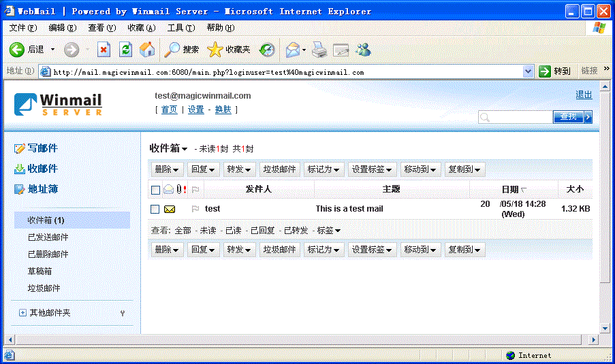Toggle flag on test mail row

click(x=195, y=209)
